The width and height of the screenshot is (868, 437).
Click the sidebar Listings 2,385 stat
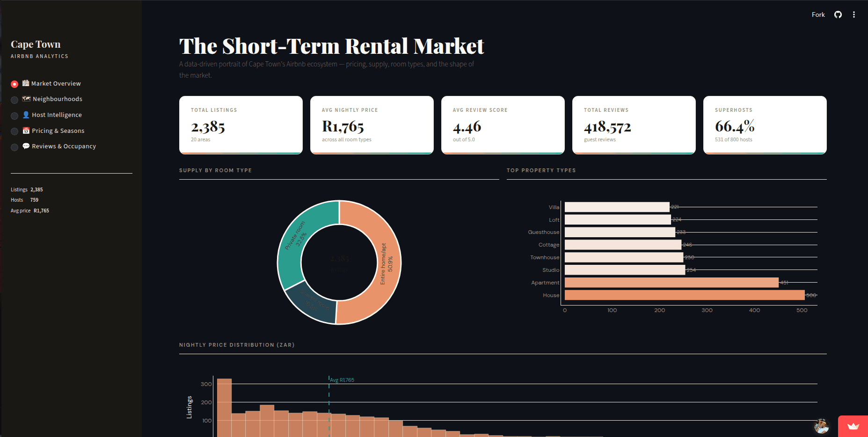(x=27, y=189)
